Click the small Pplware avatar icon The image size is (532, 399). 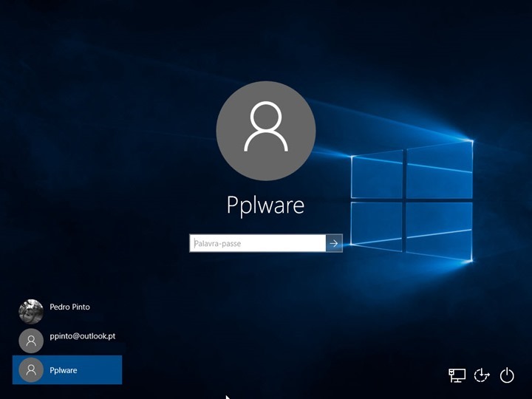pos(31,370)
